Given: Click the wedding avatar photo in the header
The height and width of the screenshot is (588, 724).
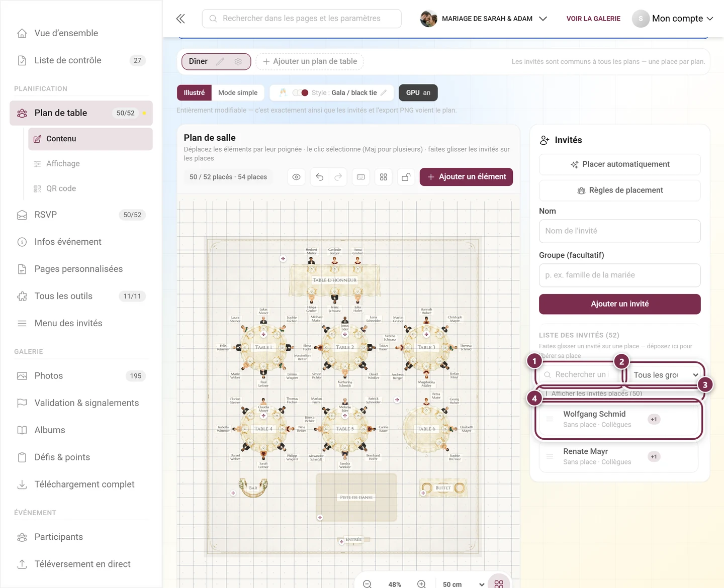Looking at the screenshot, I should 428,19.
